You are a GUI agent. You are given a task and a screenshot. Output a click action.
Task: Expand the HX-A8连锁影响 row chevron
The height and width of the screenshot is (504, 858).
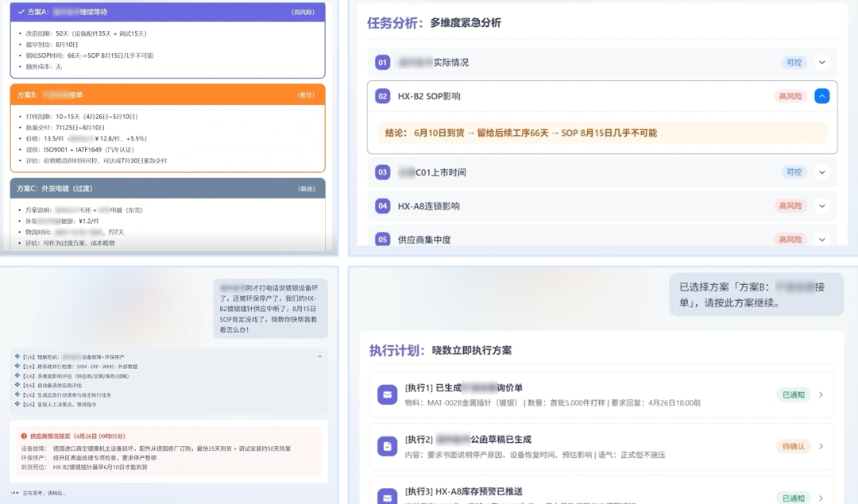click(822, 206)
